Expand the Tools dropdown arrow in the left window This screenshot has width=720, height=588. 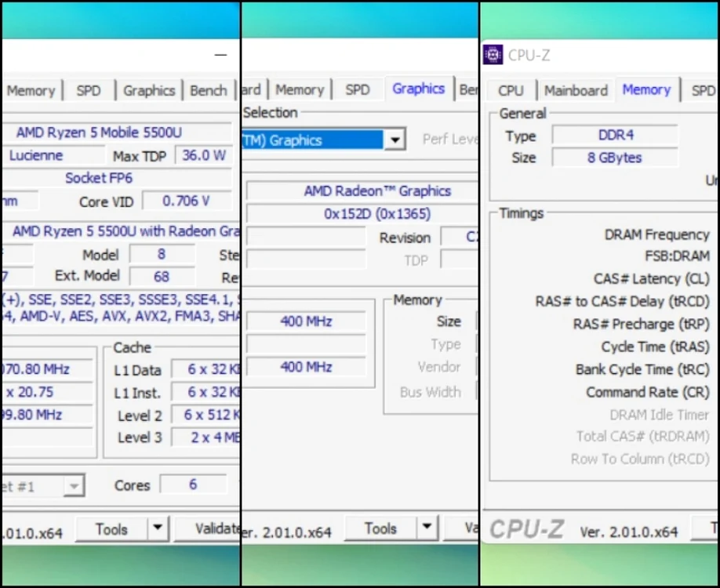(x=158, y=529)
